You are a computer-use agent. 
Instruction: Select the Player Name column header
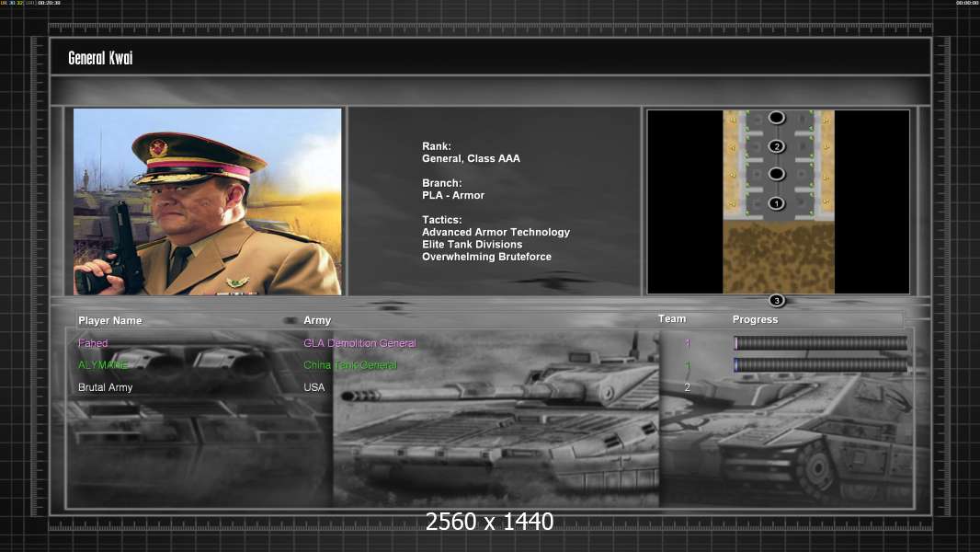click(110, 320)
